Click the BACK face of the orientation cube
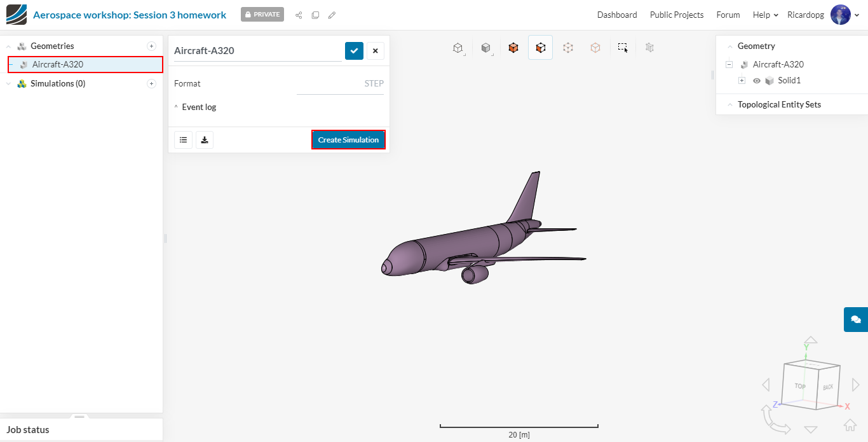This screenshot has width=868, height=442. [x=828, y=387]
